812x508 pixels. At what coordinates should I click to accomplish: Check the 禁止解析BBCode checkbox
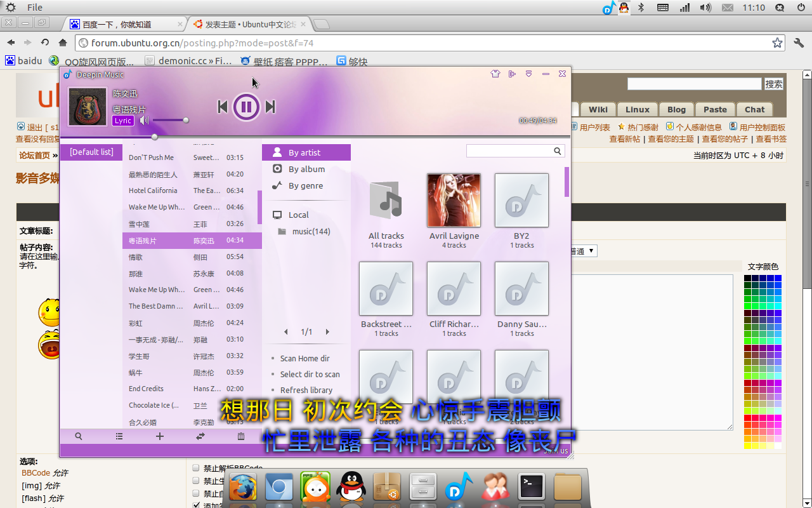click(x=196, y=468)
